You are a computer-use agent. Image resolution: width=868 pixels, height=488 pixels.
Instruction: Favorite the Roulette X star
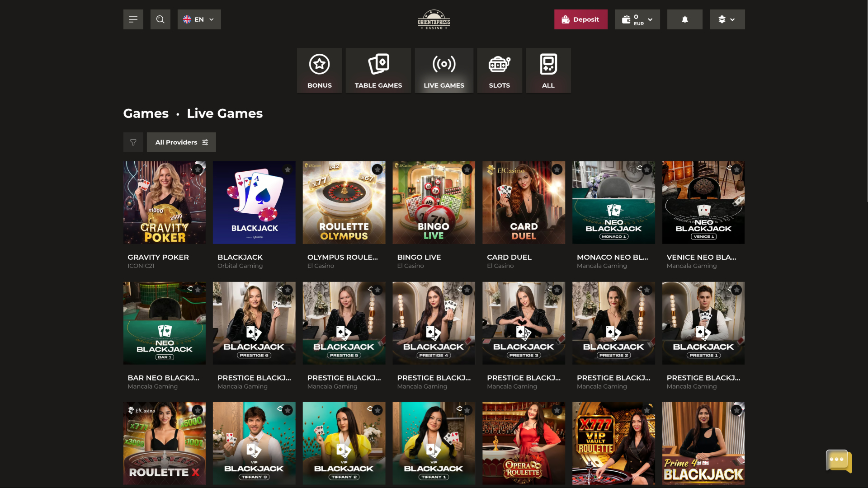[x=198, y=410]
